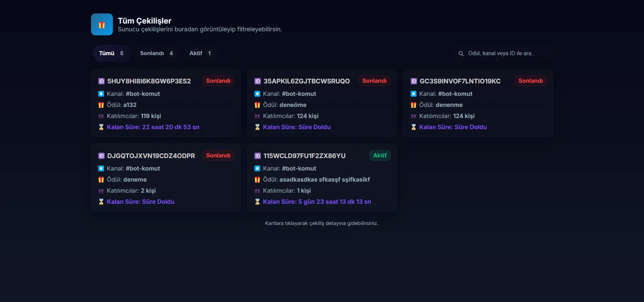Viewport: 644px width, 302px height.
Task: Click the channel hash icon in the denenme card
Action: point(414,94)
